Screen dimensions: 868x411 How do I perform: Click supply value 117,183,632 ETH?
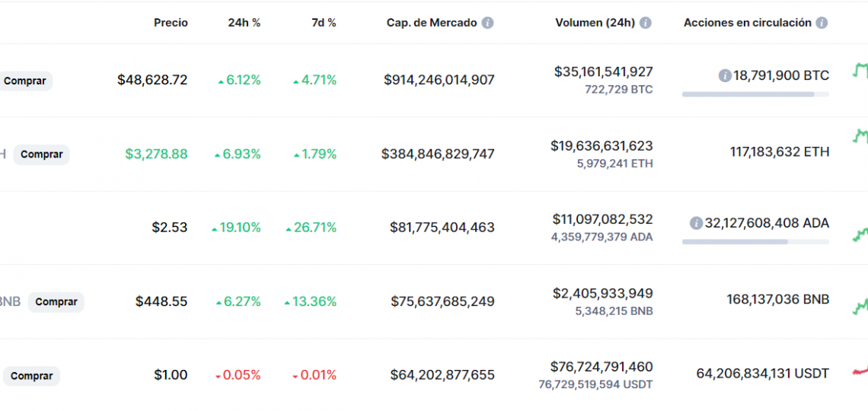coord(780,151)
